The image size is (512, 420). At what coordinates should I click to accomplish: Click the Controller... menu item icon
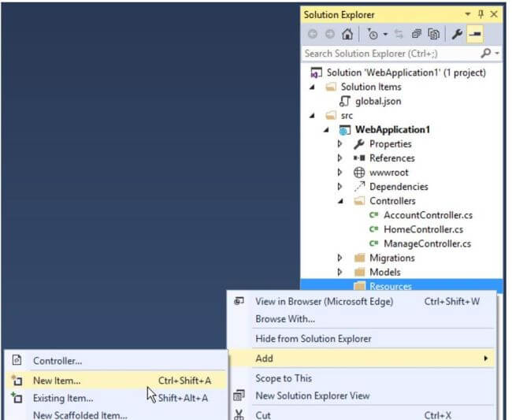[x=17, y=360]
